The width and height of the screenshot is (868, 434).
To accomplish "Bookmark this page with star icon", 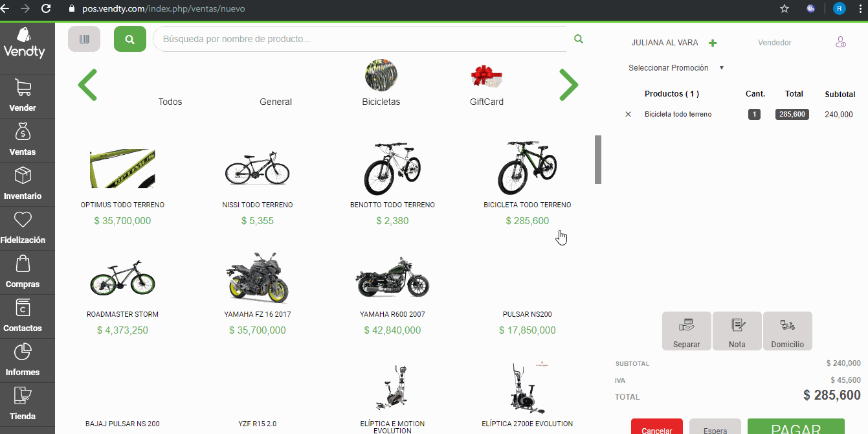I will (x=785, y=9).
